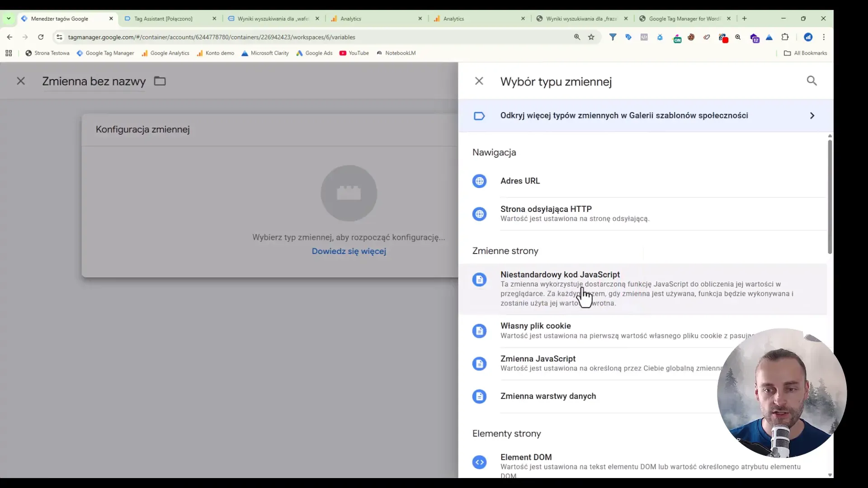This screenshot has height=488, width=868.
Task: Open the apps grid in bookmarks bar
Action: click(9, 53)
